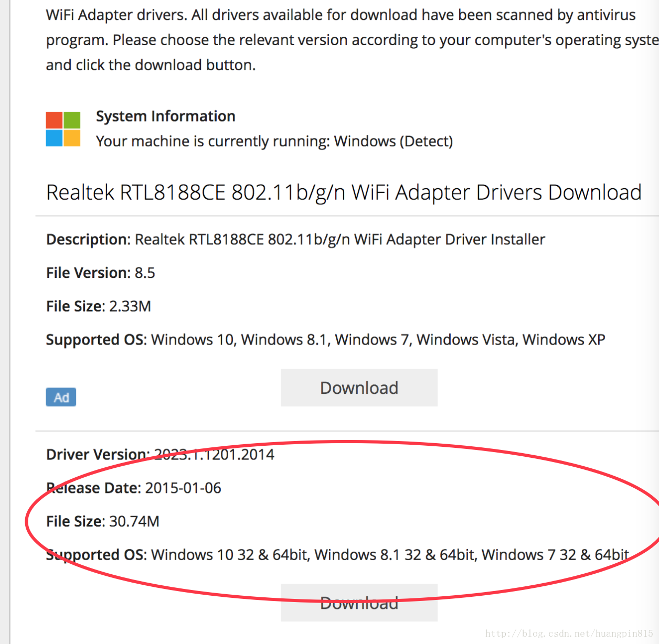The width and height of the screenshot is (659, 644).
Task: Click 'Driver Version: 2023.1.1201.2014' text
Action: [160, 454]
